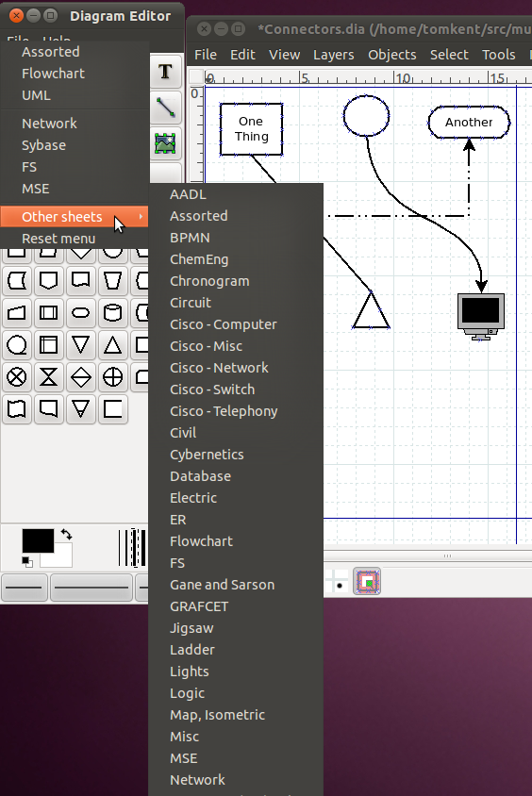Open the line style selector button
Image resolution: width=532 pixels, height=796 pixels.
[x=91, y=588]
